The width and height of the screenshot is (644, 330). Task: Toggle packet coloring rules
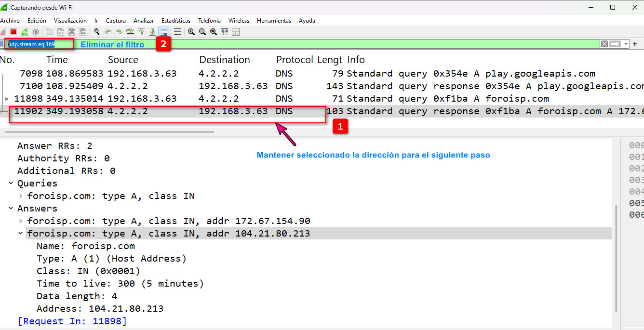click(x=177, y=32)
